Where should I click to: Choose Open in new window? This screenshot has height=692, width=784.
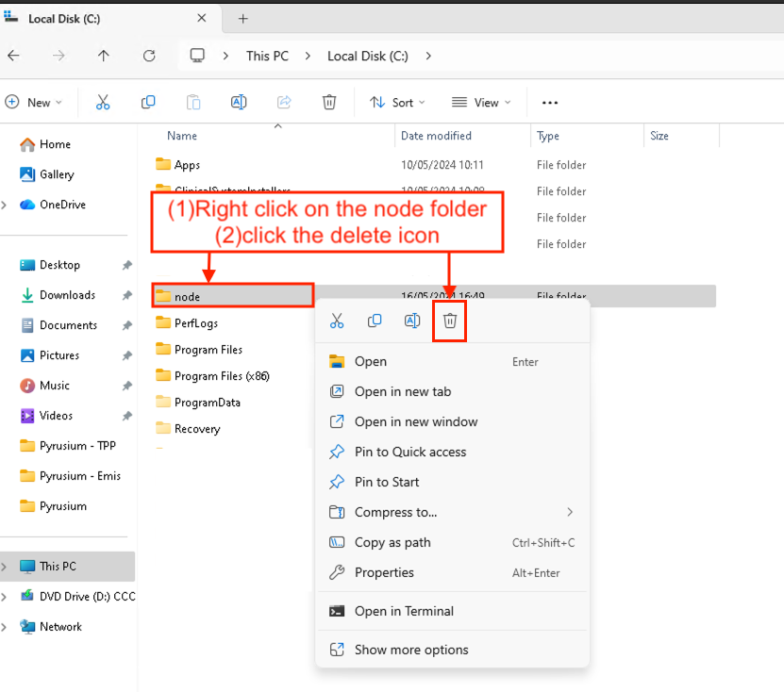point(453,421)
